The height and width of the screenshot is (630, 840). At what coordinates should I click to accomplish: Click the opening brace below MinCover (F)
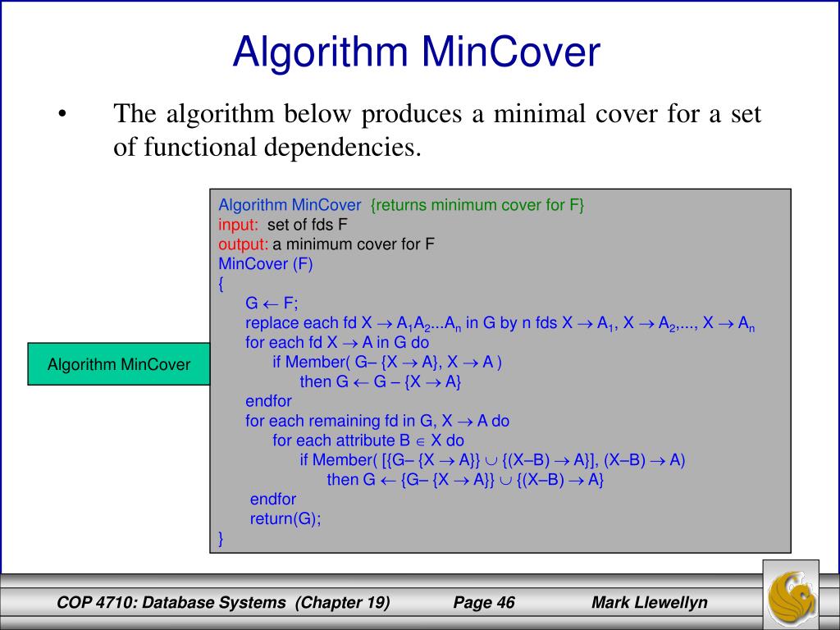pos(221,284)
